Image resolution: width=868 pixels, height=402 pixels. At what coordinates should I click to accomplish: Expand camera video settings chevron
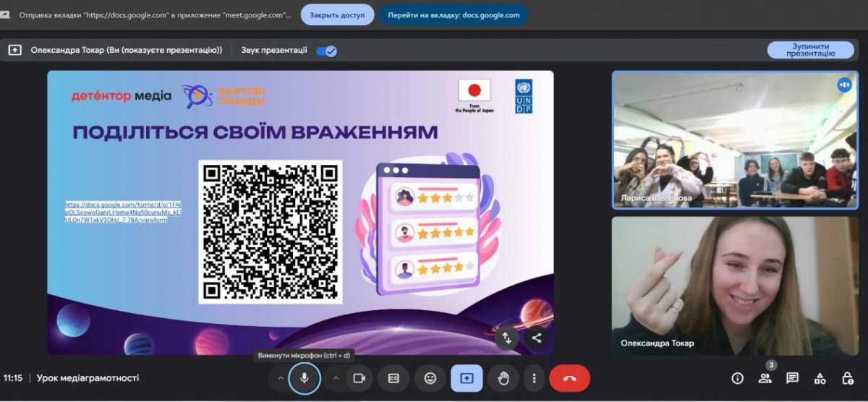336,378
